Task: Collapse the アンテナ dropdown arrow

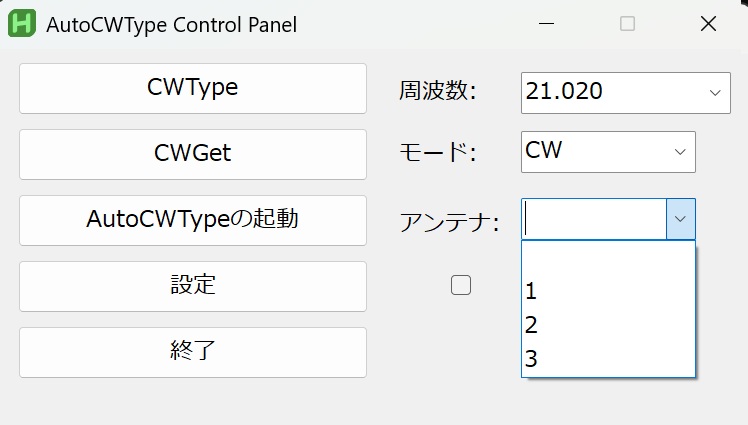Action: (x=680, y=219)
